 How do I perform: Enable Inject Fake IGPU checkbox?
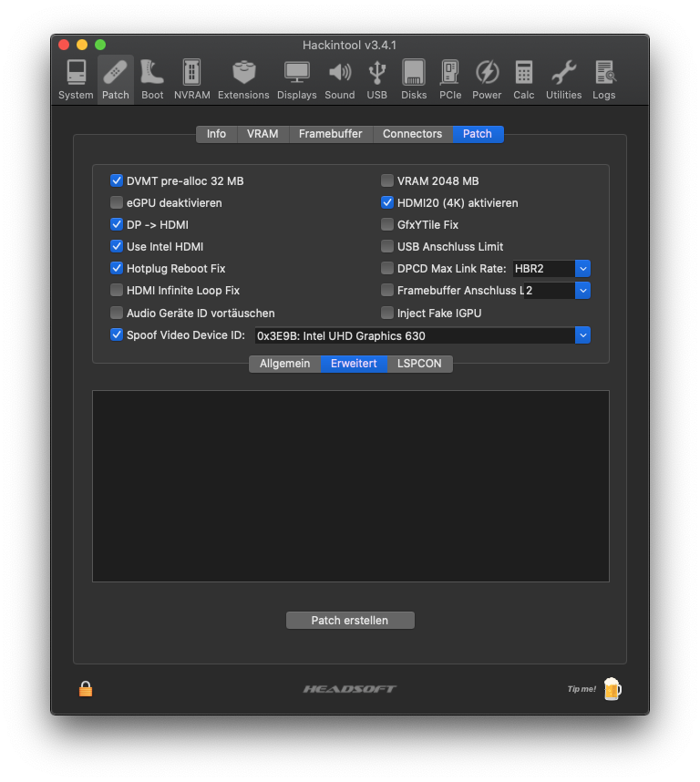pyautogui.click(x=386, y=313)
